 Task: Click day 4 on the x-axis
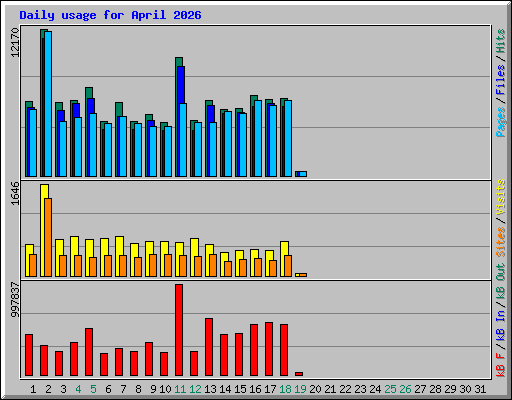point(78,389)
